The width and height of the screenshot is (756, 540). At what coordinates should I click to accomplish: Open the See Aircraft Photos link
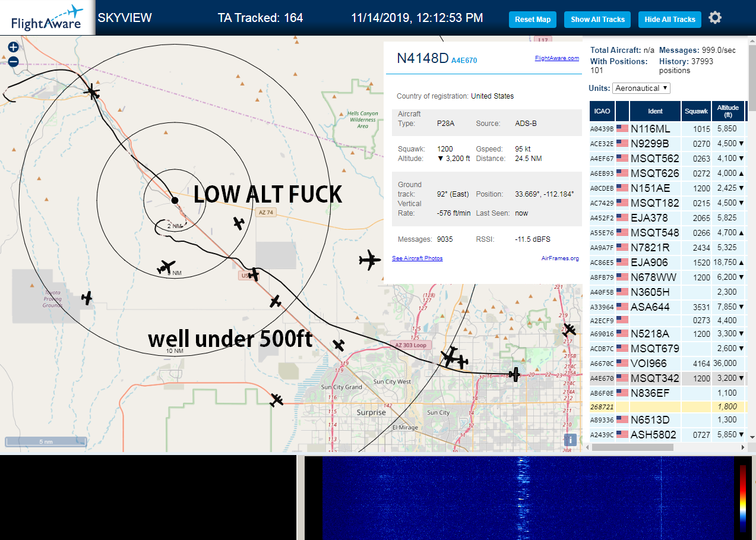pyautogui.click(x=417, y=258)
